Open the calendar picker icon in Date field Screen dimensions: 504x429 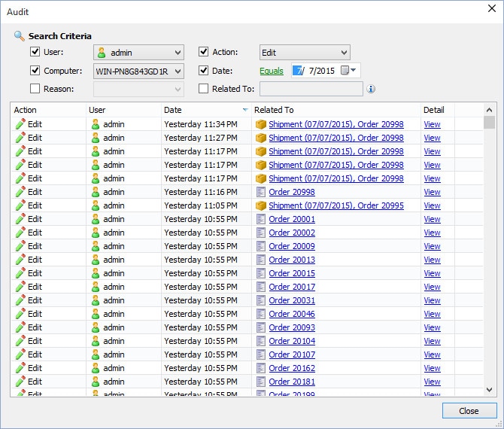click(345, 70)
